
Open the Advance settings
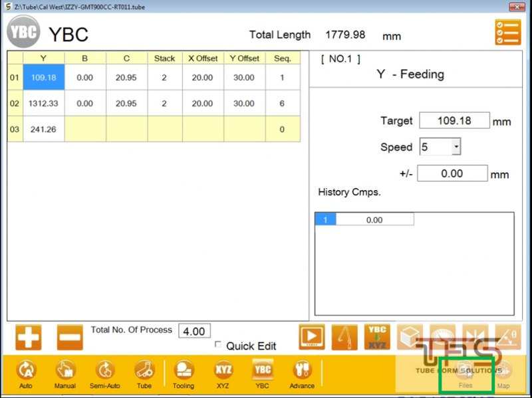302,374
